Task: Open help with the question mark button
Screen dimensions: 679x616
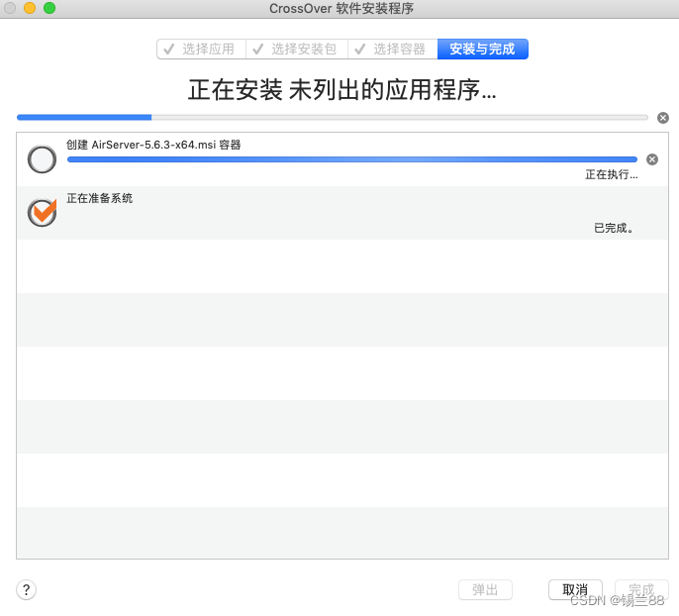Action: pyautogui.click(x=26, y=589)
